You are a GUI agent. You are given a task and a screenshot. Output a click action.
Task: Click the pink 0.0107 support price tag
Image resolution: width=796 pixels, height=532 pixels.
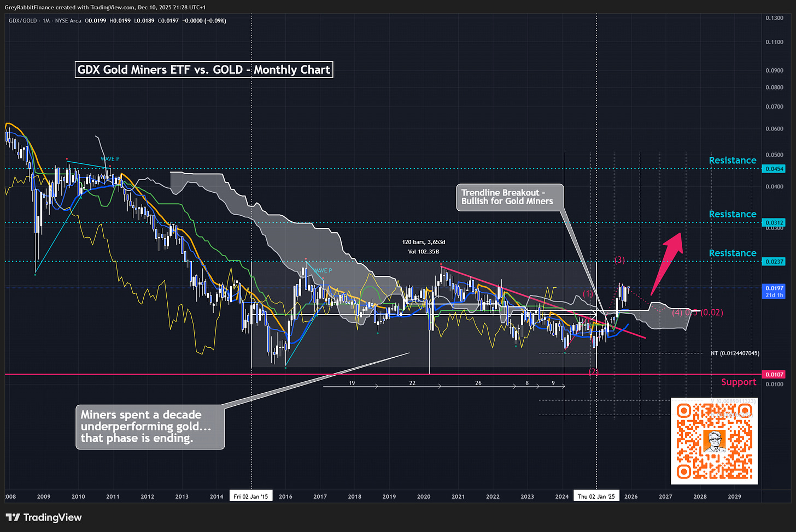coord(774,374)
